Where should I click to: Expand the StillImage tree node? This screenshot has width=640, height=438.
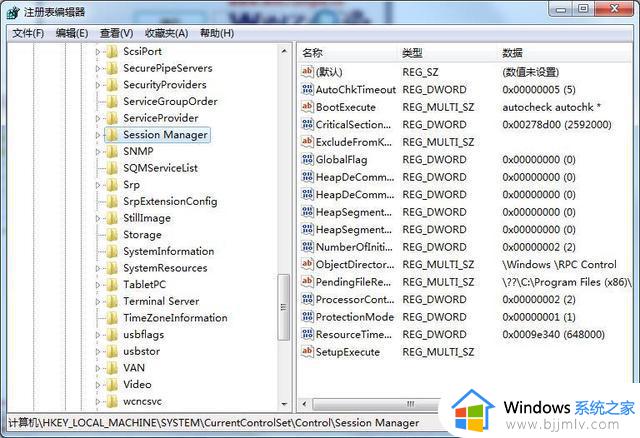[98, 218]
